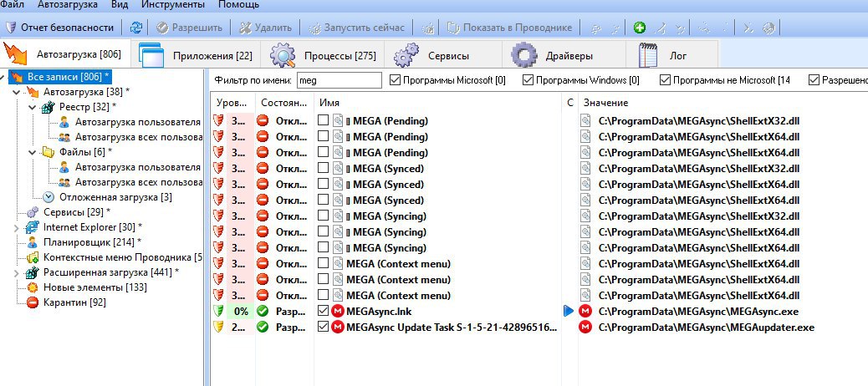Switch to the 'Драйверы' tab
Viewport: 868px width, 386px height.
point(564,55)
